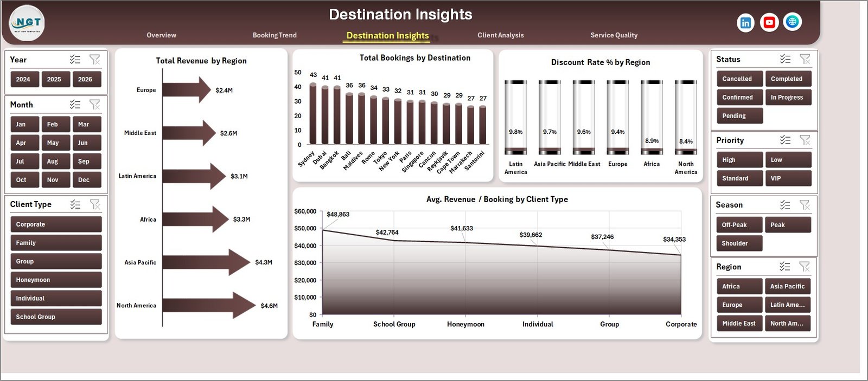Open the LinkedIn icon link
This screenshot has height=381, width=868.
click(745, 22)
